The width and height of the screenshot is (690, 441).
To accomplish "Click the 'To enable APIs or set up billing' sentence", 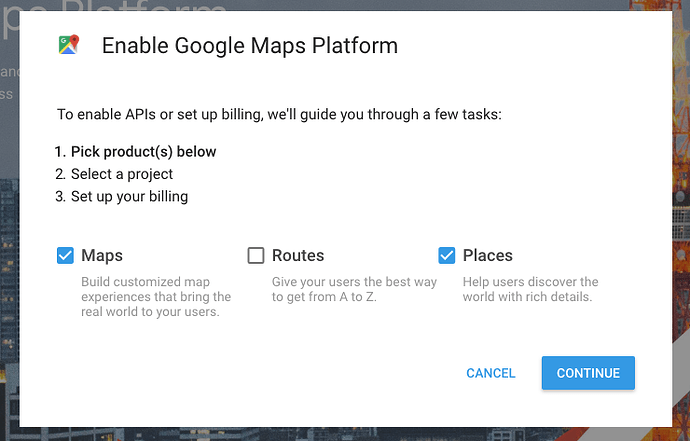I will pos(279,114).
